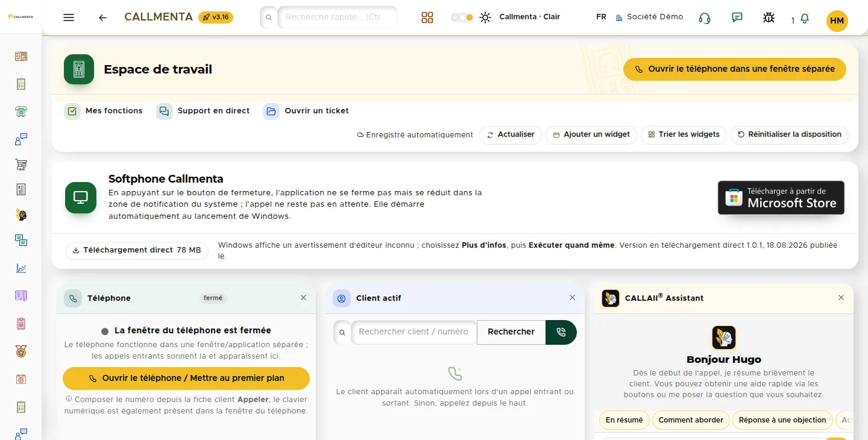Click the sun theme icon
The height and width of the screenshot is (440, 868).
(485, 17)
